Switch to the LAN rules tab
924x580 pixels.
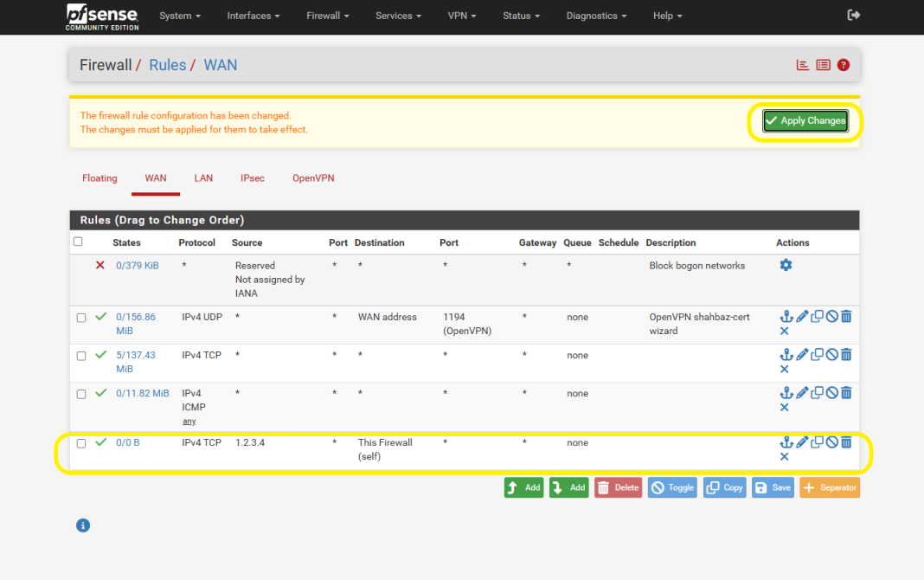tap(203, 178)
